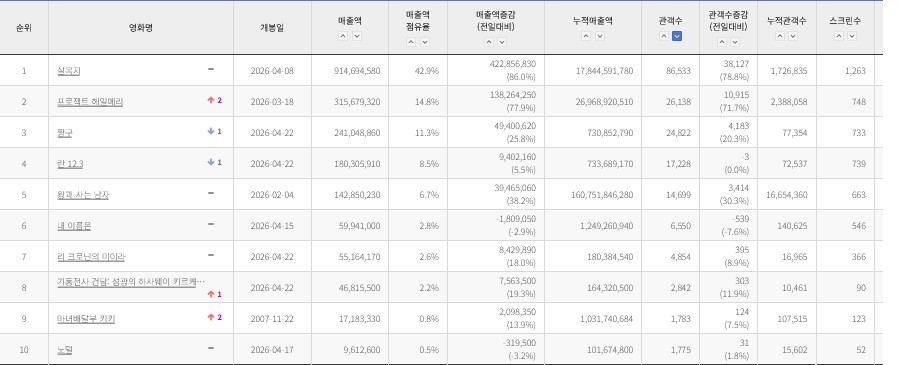Sort 관객수 ascending with up arrow
Screen dimensions: 906x365
[x=664, y=36]
